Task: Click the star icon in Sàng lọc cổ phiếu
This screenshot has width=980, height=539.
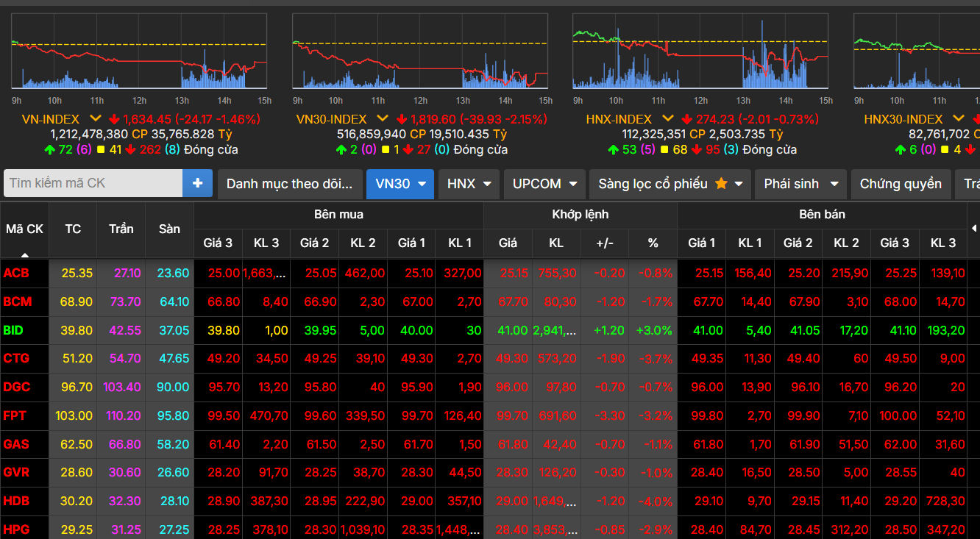Action: click(x=721, y=183)
